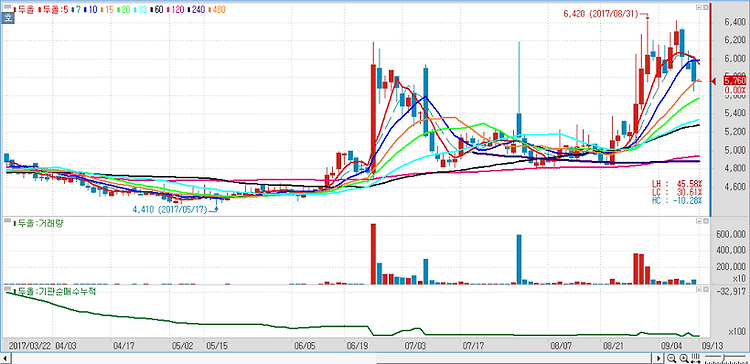The image size is (750, 364).
Task: Click the zoom out magnifier icon
Action: tap(672, 358)
